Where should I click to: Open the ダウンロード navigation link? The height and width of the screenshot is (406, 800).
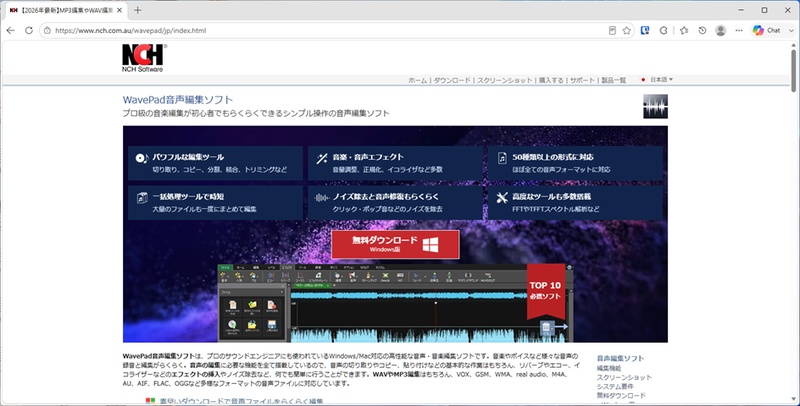coord(452,81)
